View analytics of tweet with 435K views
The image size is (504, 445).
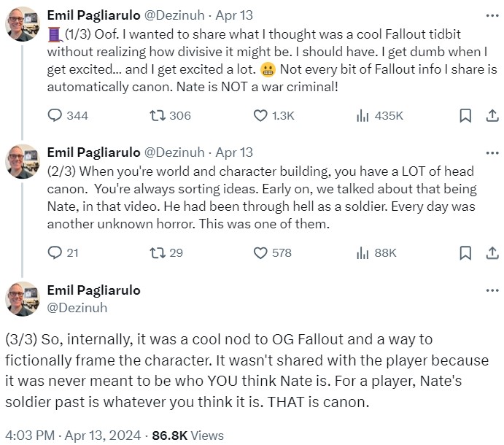(x=362, y=115)
